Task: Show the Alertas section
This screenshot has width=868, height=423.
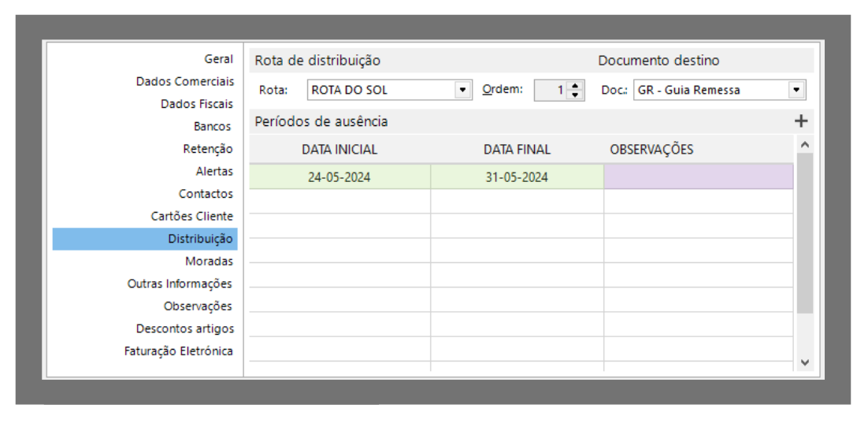Action: tap(214, 172)
